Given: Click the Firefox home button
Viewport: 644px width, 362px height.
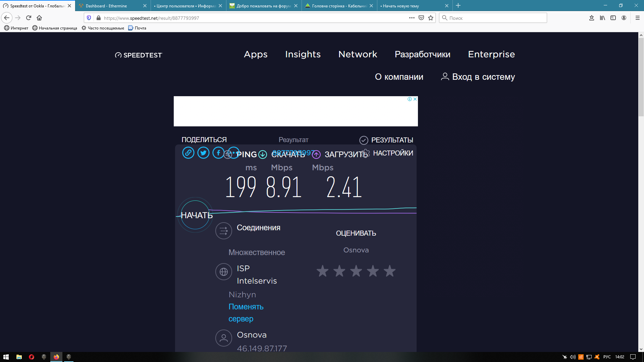Looking at the screenshot, I should [39, 18].
